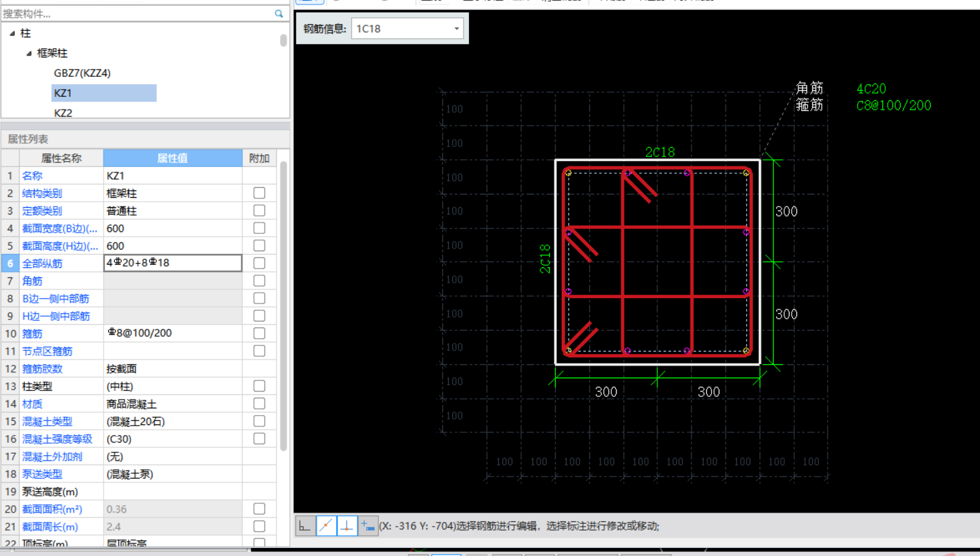This screenshot has width=980, height=556.
Task: Click row number 6 in the property list
Action: pyautogui.click(x=10, y=263)
